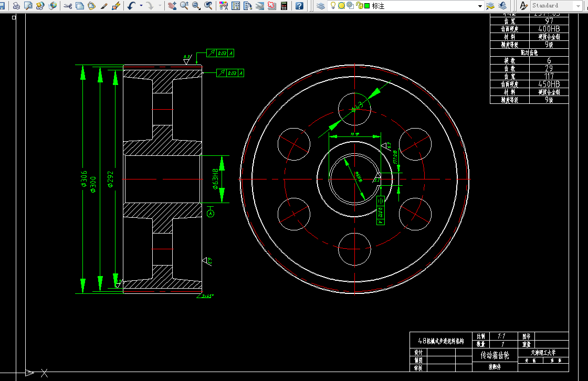The image size is (588, 381).
Task: Toggle the layer lock padlock icon
Action: tap(359, 6)
